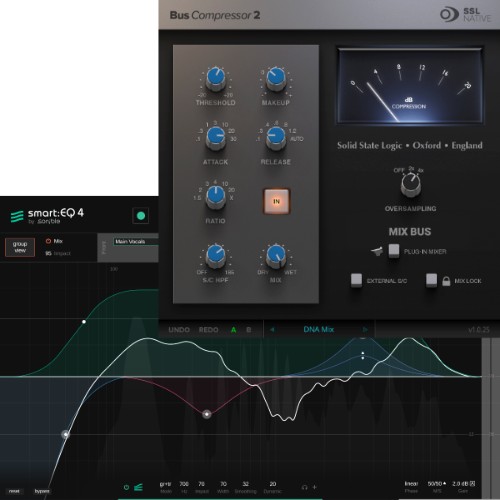Turn the Ratio knob
Image resolution: width=500 pixels, height=500 pixels.
pos(216,197)
